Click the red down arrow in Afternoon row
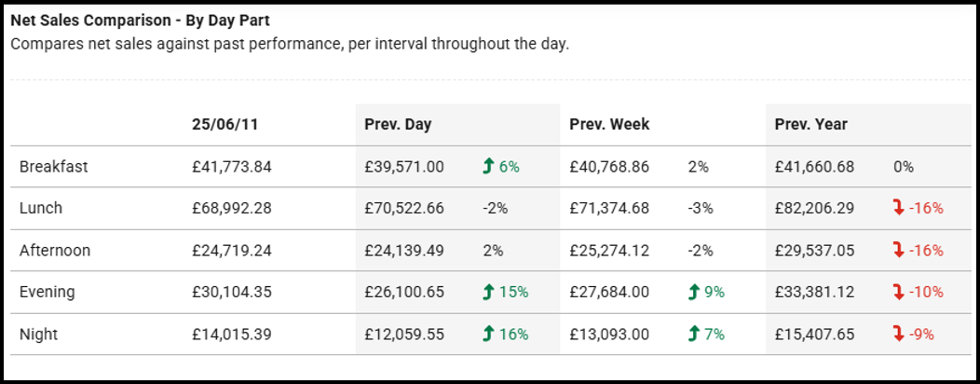The width and height of the screenshot is (980, 384). 898,251
